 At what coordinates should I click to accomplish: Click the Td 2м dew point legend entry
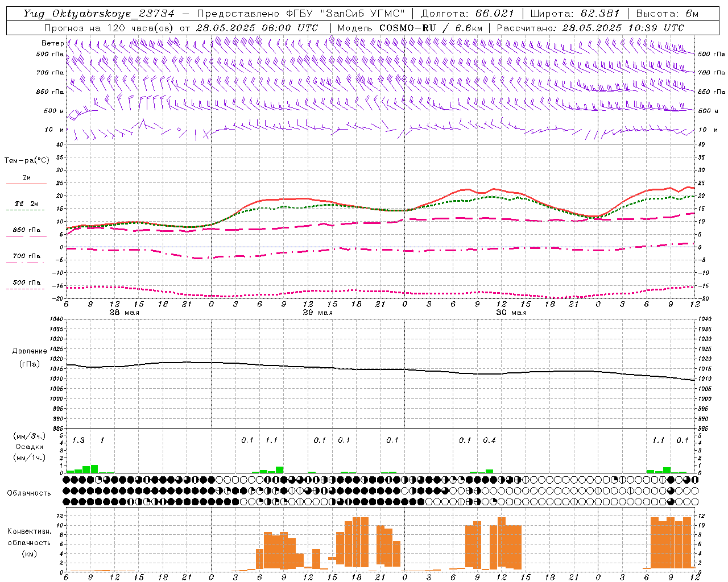tap(26, 203)
